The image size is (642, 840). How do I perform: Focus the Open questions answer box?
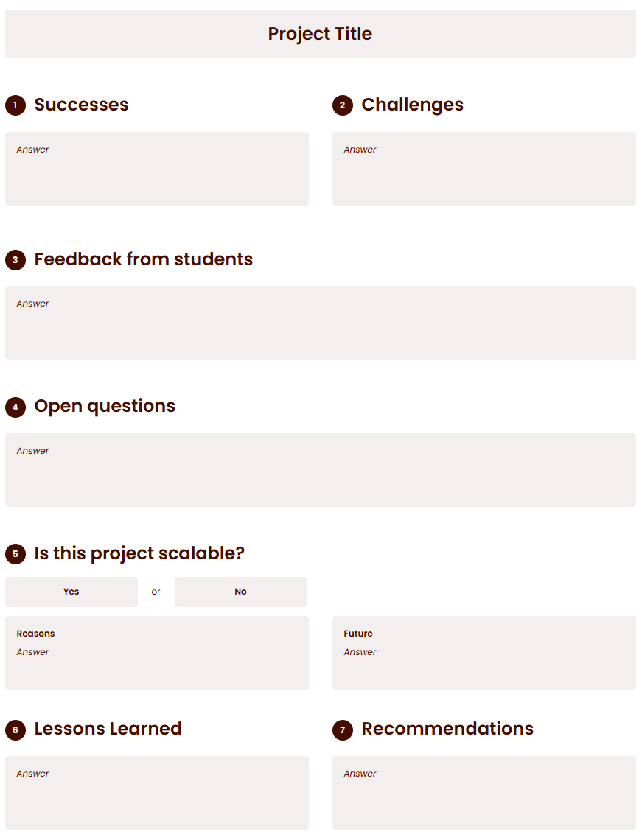pyautogui.click(x=321, y=470)
